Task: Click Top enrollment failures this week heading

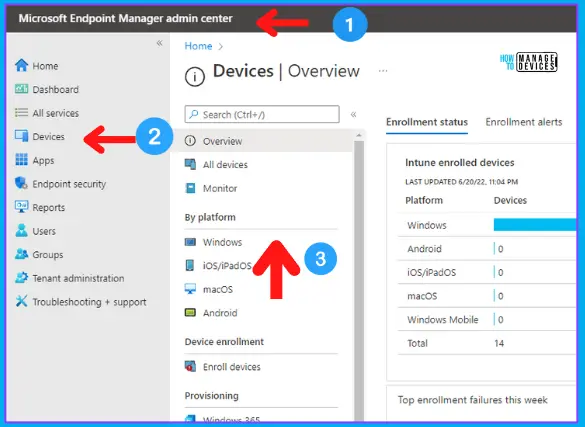Action: (472, 400)
